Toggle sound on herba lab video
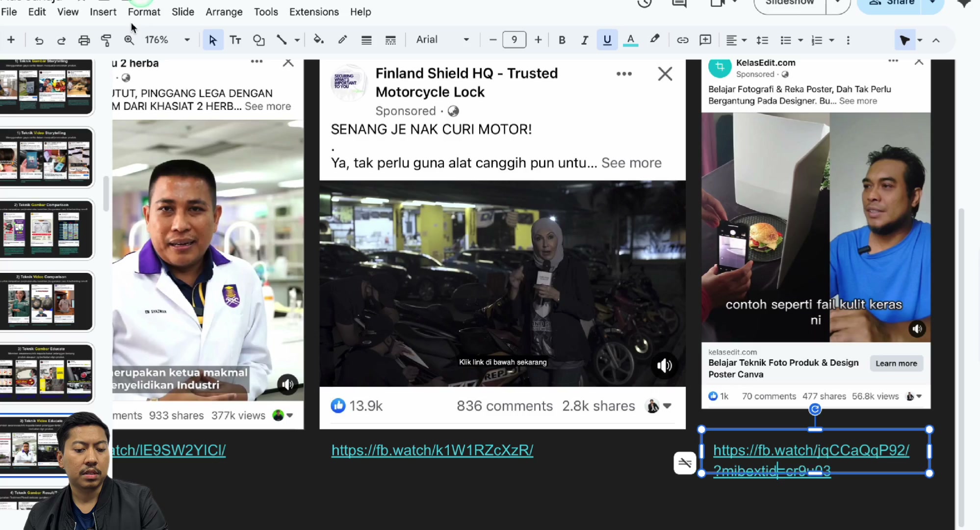Screen dimensions: 980x530 pyautogui.click(x=288, y=384)
